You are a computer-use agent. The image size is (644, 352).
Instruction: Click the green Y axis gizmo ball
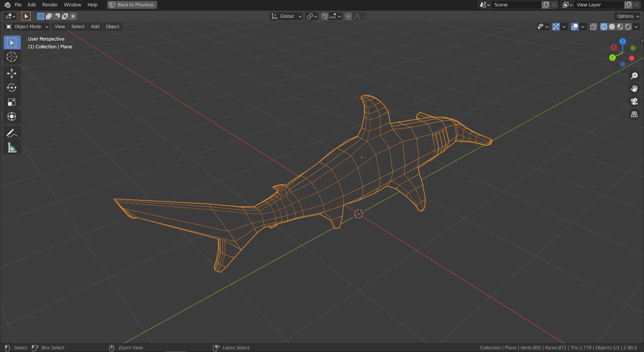coord(612,57)
